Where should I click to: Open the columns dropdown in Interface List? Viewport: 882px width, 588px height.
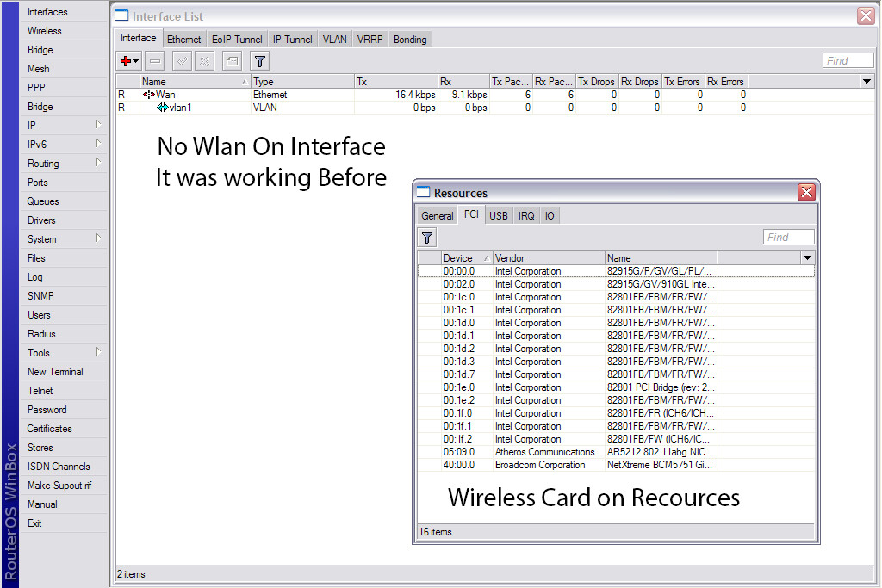[x=866, y=82]
